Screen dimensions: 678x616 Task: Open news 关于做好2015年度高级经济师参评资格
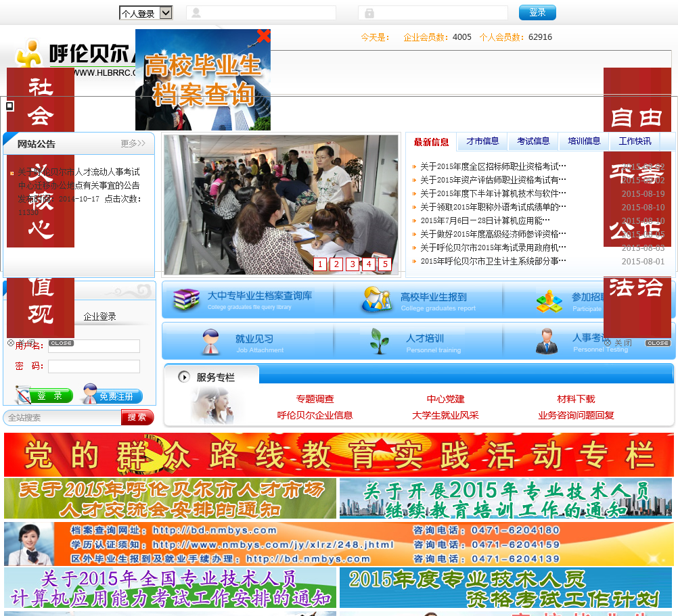[493, 234]
